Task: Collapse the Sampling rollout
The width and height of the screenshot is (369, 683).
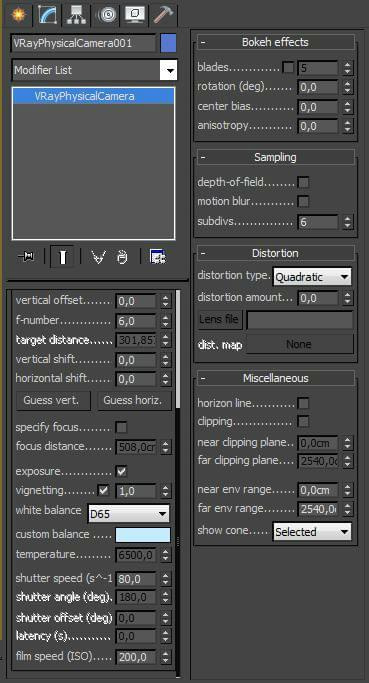Action: pos(275,157)
